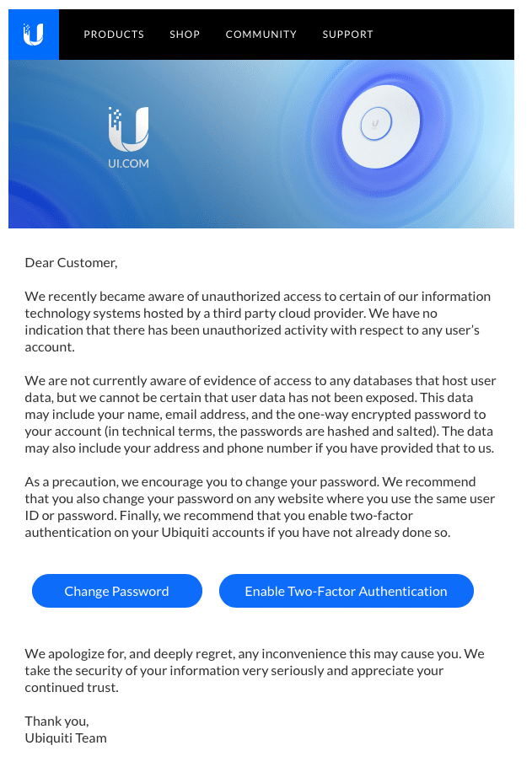This screenshot has height=767, width=532.
Task: Go to the SHOP section
Action: [x=185, y=35]
